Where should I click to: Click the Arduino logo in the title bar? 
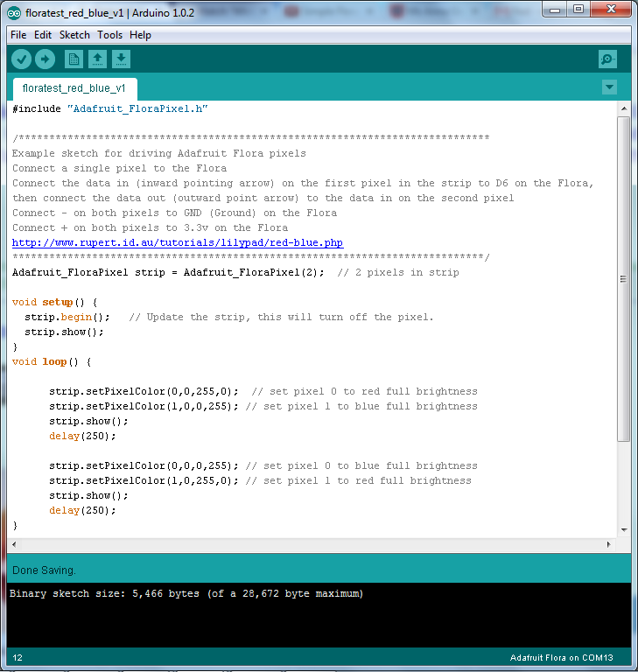pyautogui.click(x=14, y=13)
